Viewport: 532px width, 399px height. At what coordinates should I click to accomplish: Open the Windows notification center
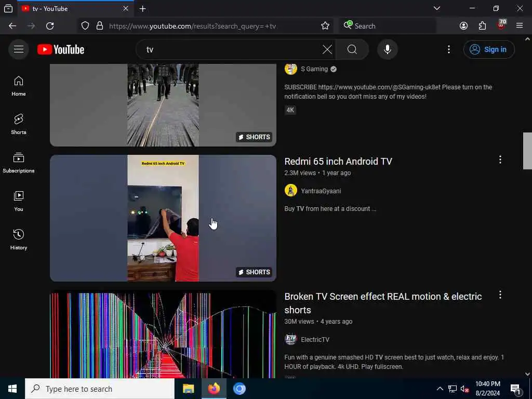pyautogui.click(x=516, y=389)
